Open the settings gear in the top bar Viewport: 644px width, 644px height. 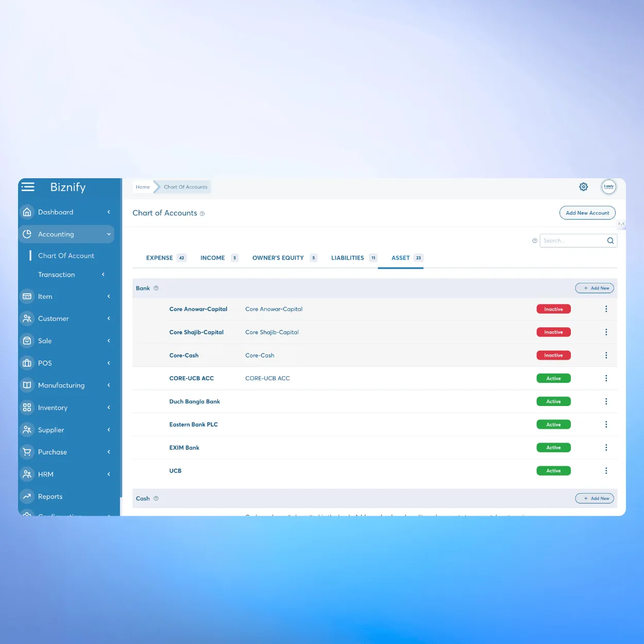pyautogui.click(x=583, y=187)
